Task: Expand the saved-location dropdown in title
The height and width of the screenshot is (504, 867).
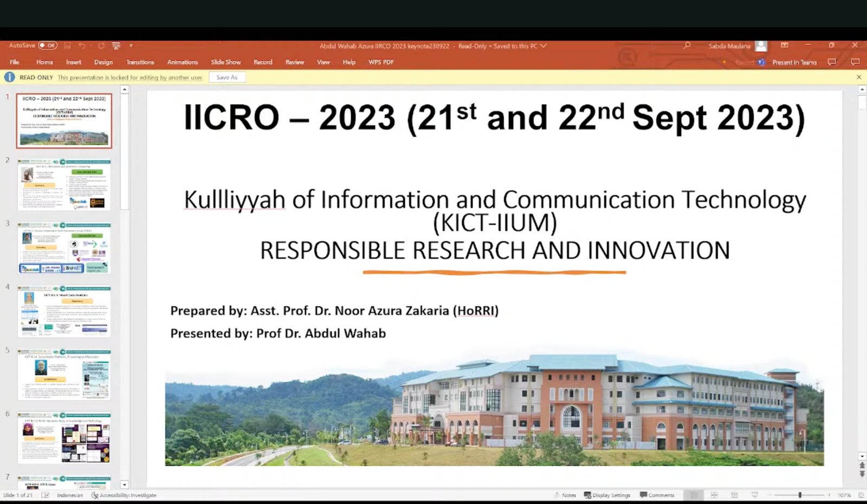Action: [544, 46]
